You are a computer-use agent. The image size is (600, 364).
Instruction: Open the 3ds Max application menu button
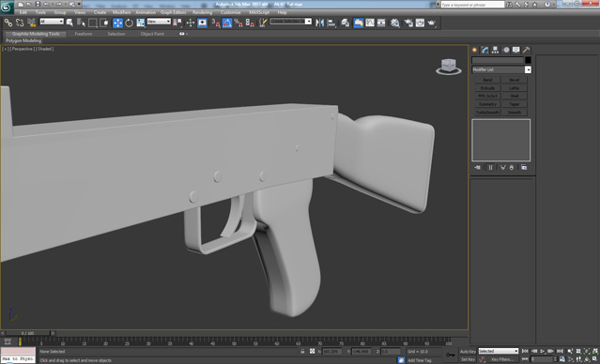coord(7,8)
